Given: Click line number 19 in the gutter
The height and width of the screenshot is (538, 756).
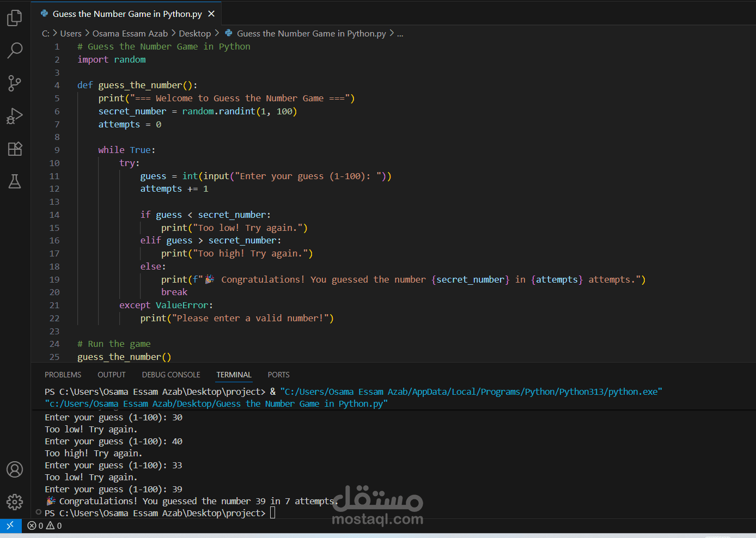Looking at the screenshot, I should point(54,279).
